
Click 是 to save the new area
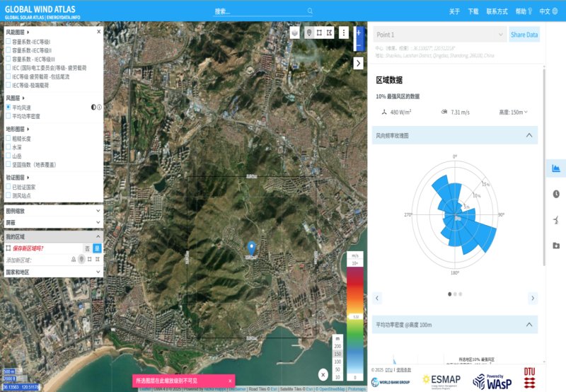(x=98, y=248)
